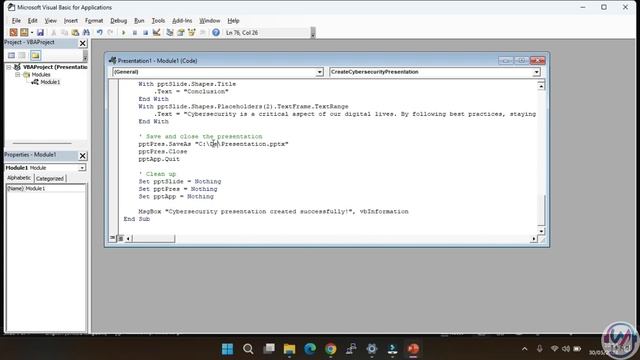Click the View Microsoft PowerPoint toolbar icon
This screenshot has height=360, width=640.
13,32
